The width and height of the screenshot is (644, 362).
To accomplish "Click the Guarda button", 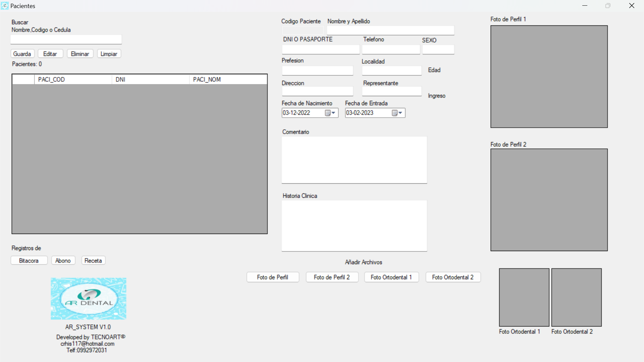I will click(22, 54).
